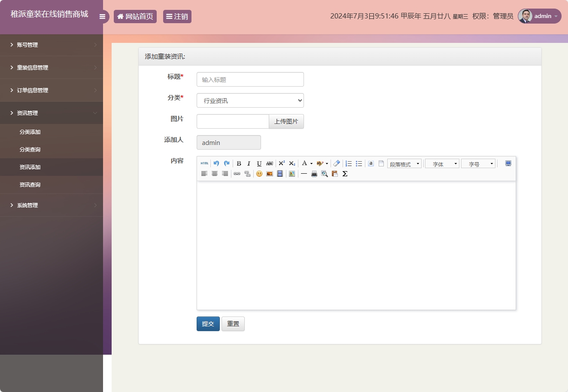
Task: Toggle the editor fullscreen monitor icon
Action: point(508,163)
